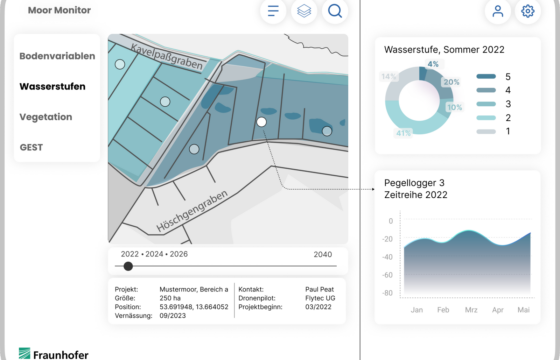Click legend color swatch for level 5
The width and height of the screenshot is (560, 360).
[486, 76]
